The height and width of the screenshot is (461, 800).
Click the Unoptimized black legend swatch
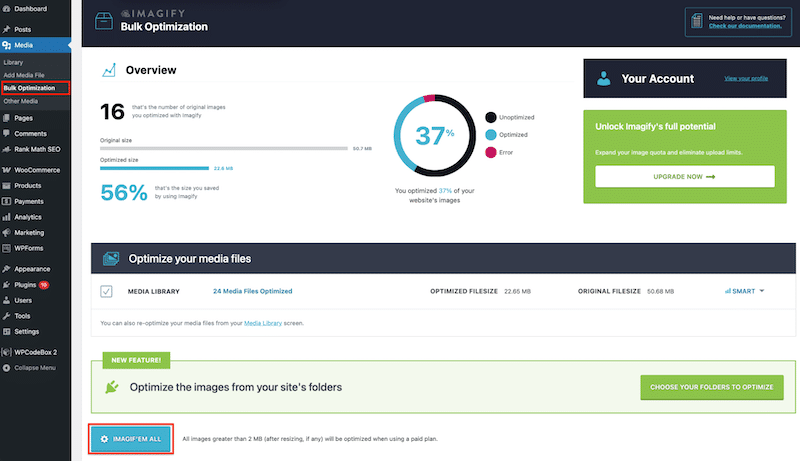491,117
